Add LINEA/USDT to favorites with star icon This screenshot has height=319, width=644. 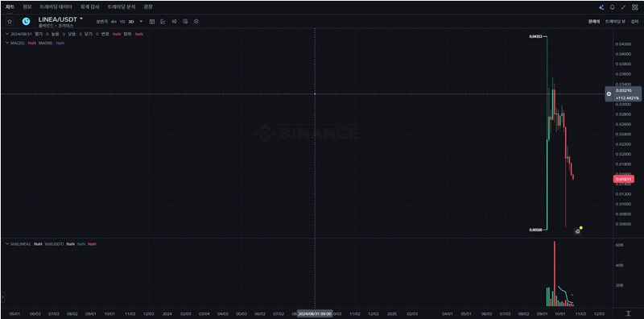[x=10, y=22]
